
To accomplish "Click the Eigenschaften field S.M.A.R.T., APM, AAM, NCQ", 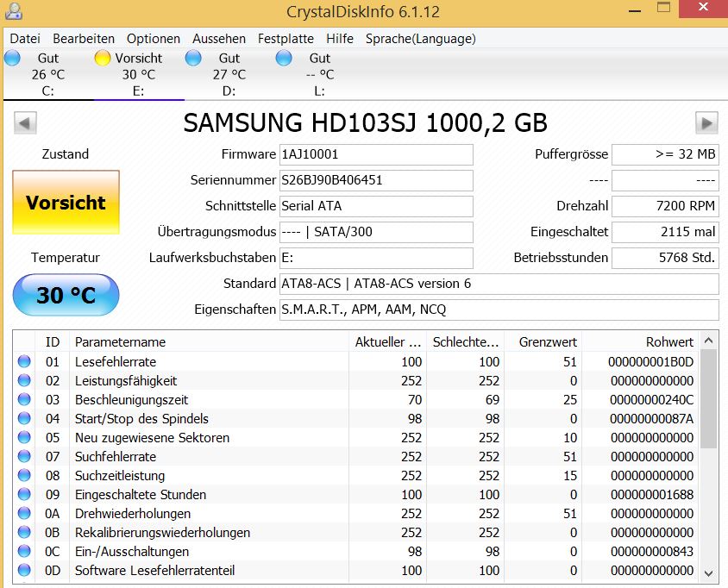I will 499,310.
